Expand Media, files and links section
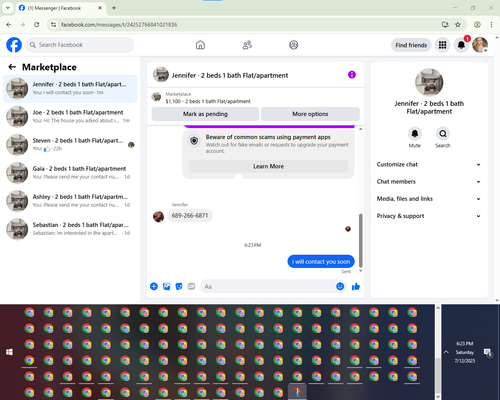This screenshot has width=500, height=400. (429, 199)
